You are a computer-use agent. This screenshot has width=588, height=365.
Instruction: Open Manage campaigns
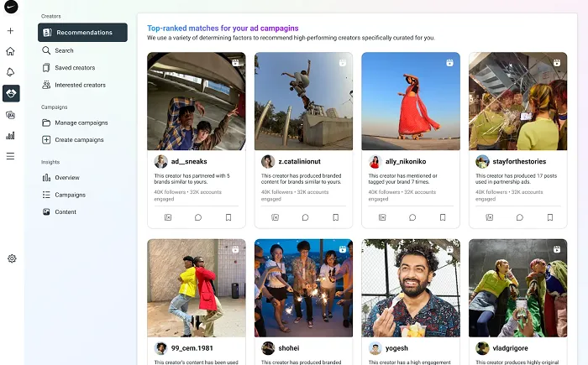pyautogui.click(x=81, y=123)
